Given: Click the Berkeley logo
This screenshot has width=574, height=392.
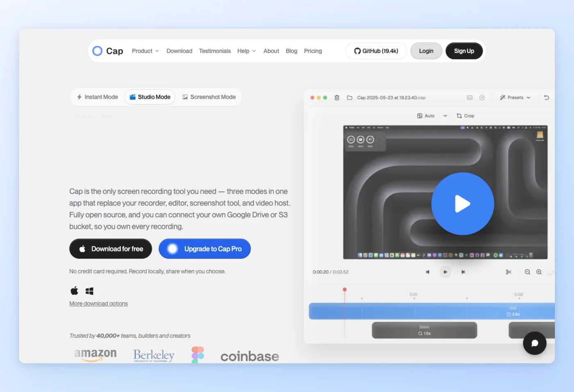Looking at the screenshot, I should 154,355.
